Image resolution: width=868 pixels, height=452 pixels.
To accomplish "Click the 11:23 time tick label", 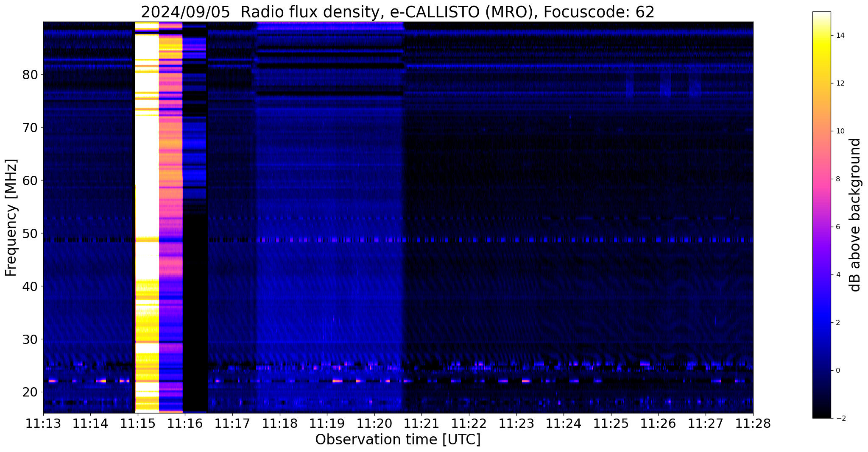I will [x=516, y=423].
